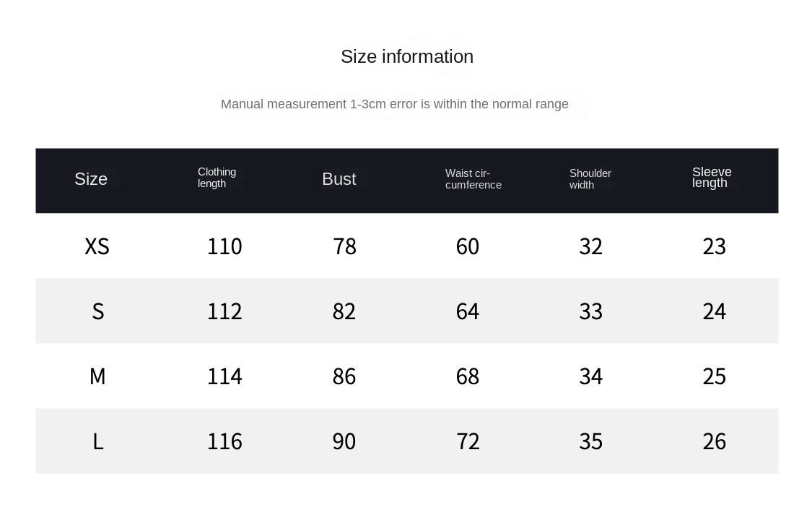Click the Size information title
Image resolution: width=812 pixels, height=507 pixels.
point(407,56)
